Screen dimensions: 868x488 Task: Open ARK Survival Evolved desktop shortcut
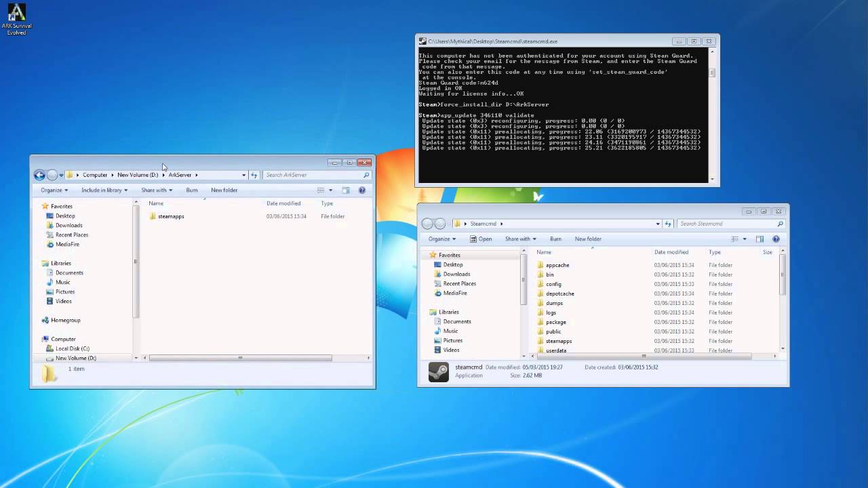point(16,20)
